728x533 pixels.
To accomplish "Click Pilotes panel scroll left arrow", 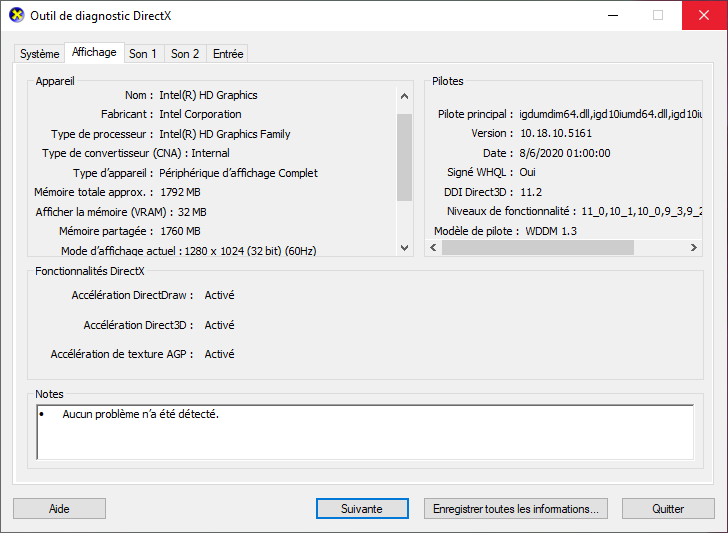I will (x=433, y=247).
